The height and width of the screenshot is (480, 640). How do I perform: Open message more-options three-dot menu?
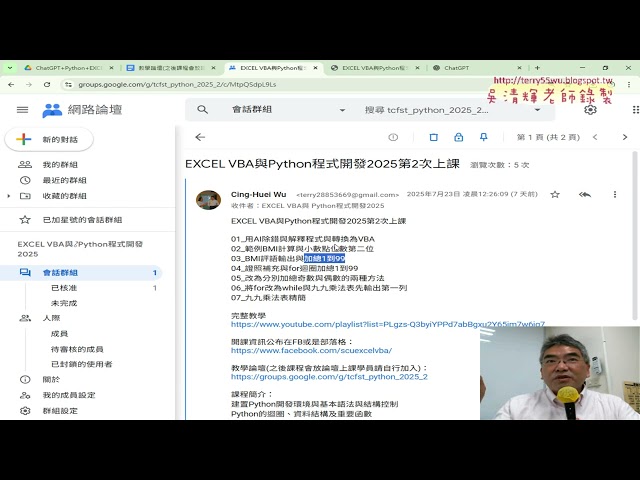click(615, 195)
